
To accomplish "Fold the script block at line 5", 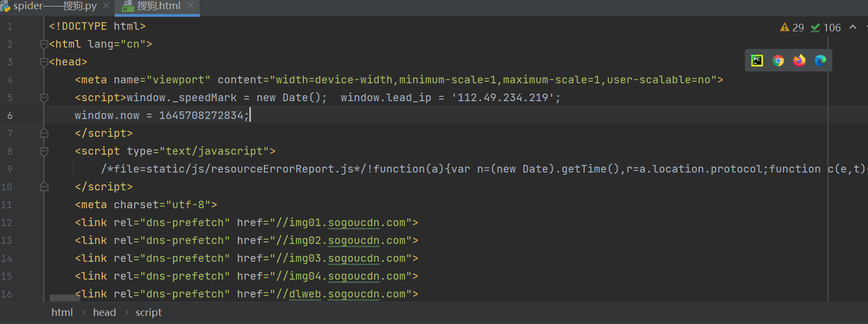I will coord(44,98).
